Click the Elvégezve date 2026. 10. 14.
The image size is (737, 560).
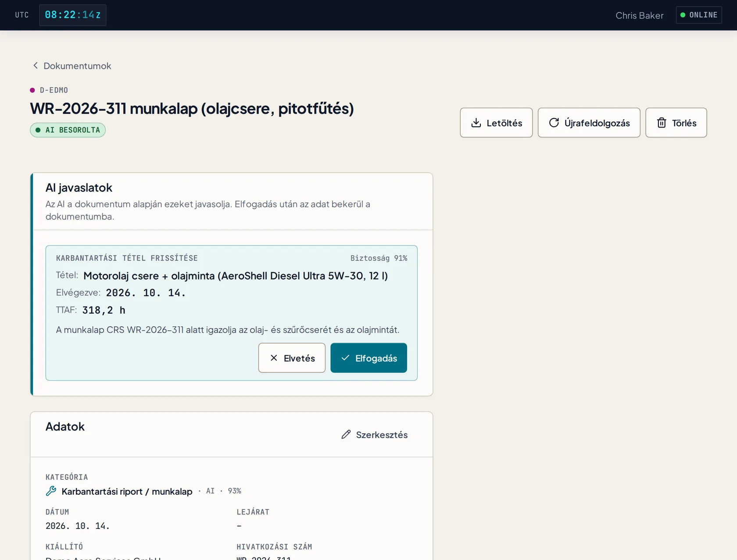pyautogui.click(x=146, y=293)
